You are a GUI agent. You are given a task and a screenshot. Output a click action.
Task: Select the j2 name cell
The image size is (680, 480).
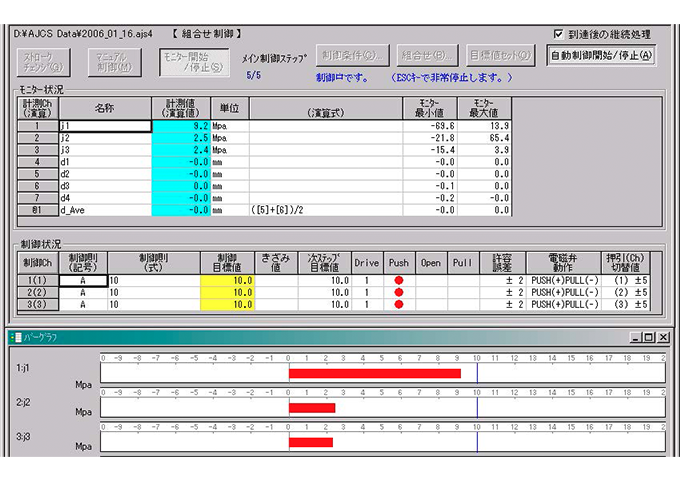click(105, 138)
